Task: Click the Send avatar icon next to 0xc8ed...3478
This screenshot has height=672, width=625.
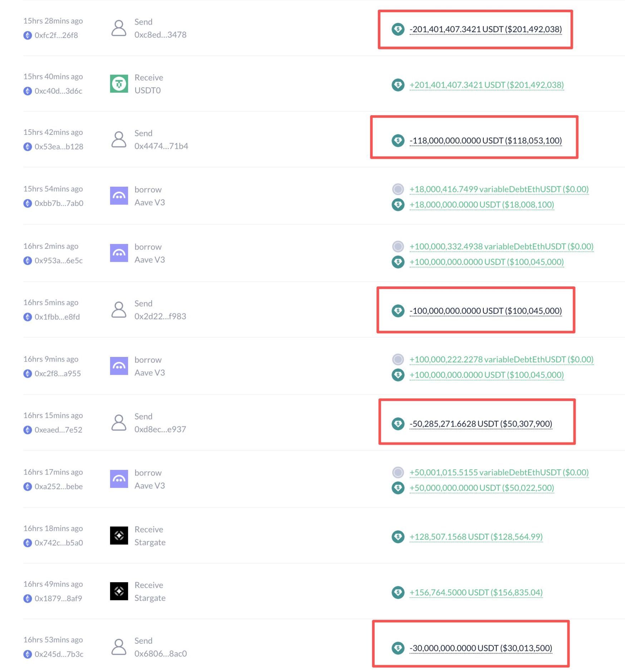Action: pos(119,28)
